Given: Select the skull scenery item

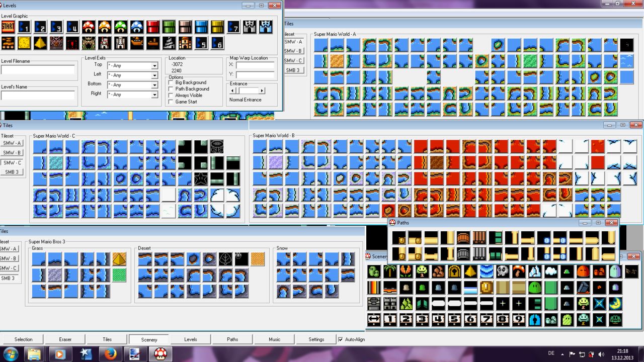Looking at the screenshot, I should 503,271.
